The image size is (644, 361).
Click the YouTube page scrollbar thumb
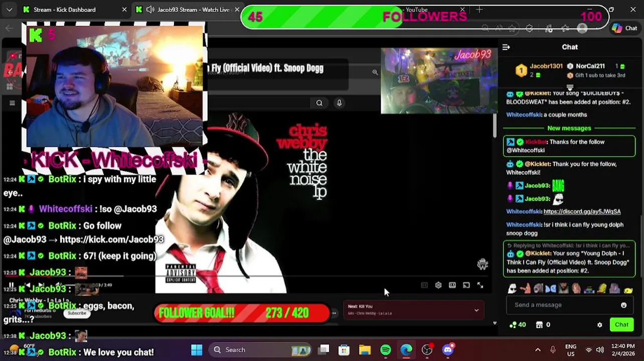(x=495, y=125)
